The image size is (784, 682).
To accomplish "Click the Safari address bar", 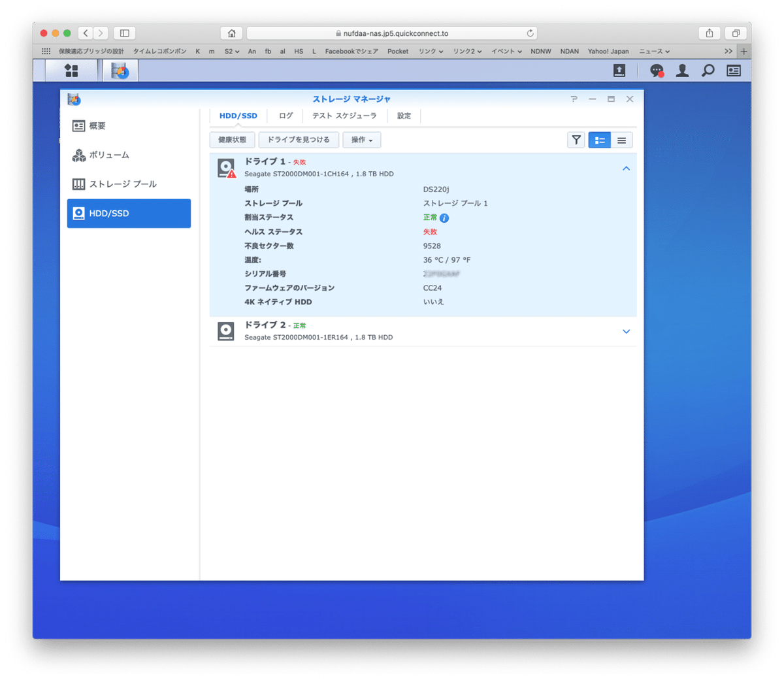I will 392,33.
